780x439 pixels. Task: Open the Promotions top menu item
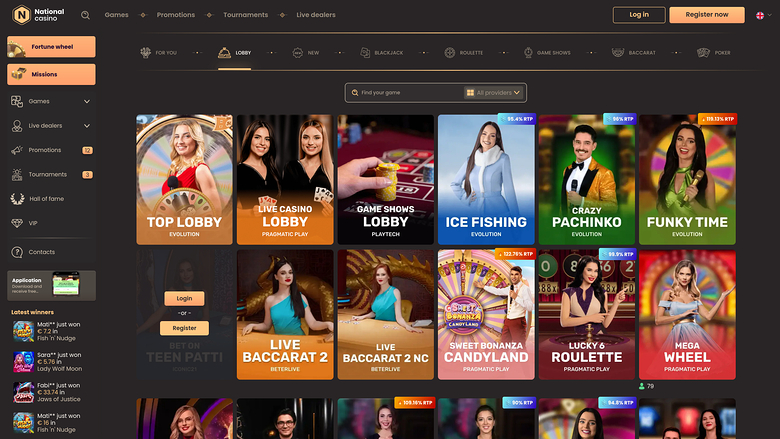(176, 15)
